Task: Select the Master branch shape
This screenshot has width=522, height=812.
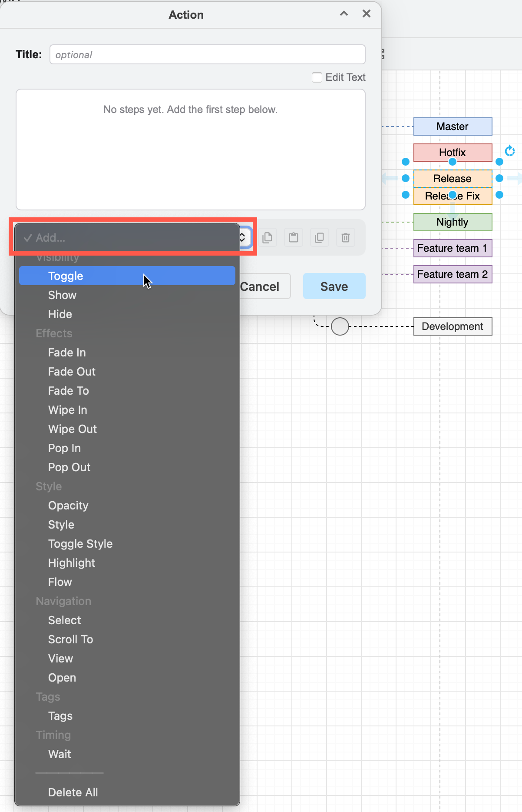Action: [453, 126]
